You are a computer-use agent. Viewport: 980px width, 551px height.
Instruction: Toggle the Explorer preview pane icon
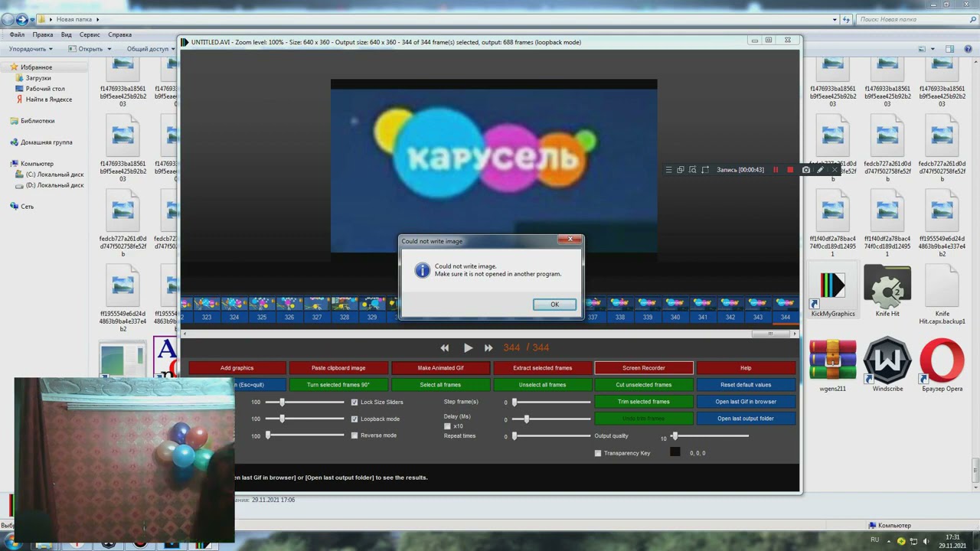(949, 49)
